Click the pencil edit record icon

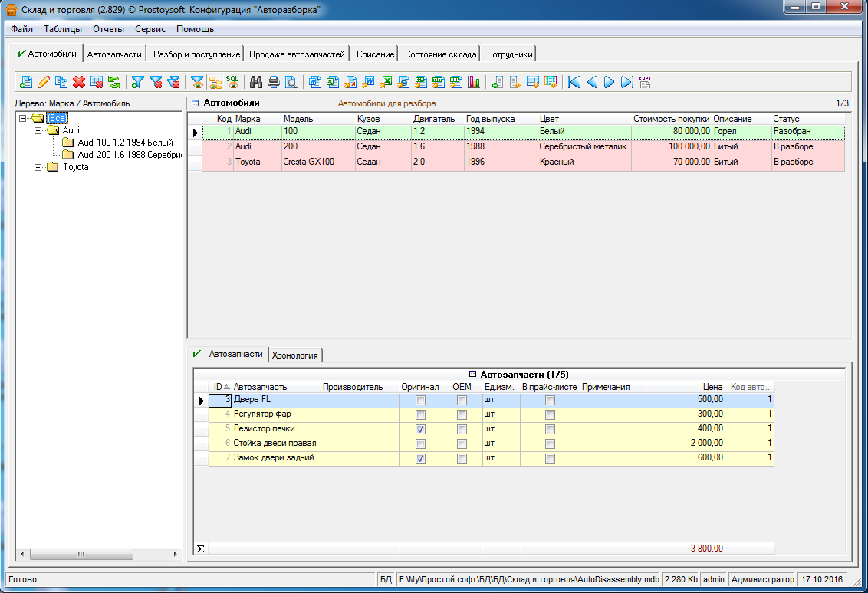click(44, 82)
